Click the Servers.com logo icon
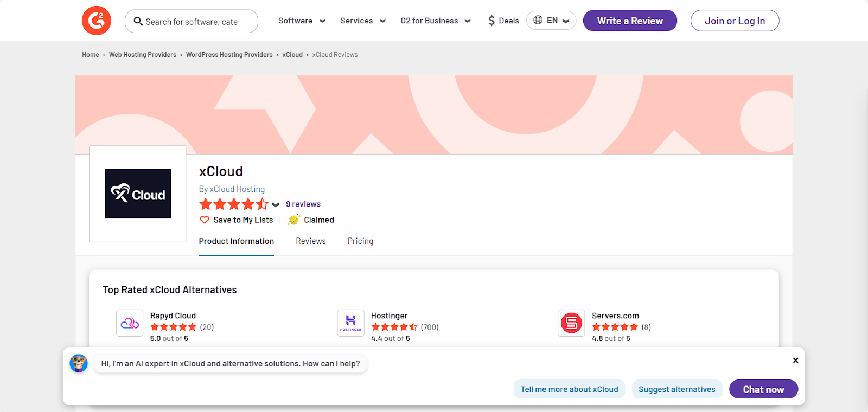This screenshot has height=412, width=868. click(571, 323)
